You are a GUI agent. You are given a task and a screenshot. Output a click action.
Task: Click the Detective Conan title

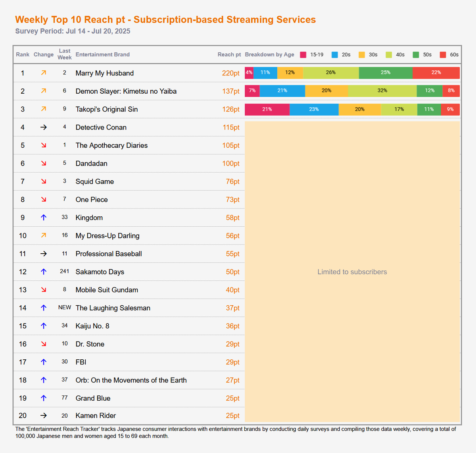101,127
